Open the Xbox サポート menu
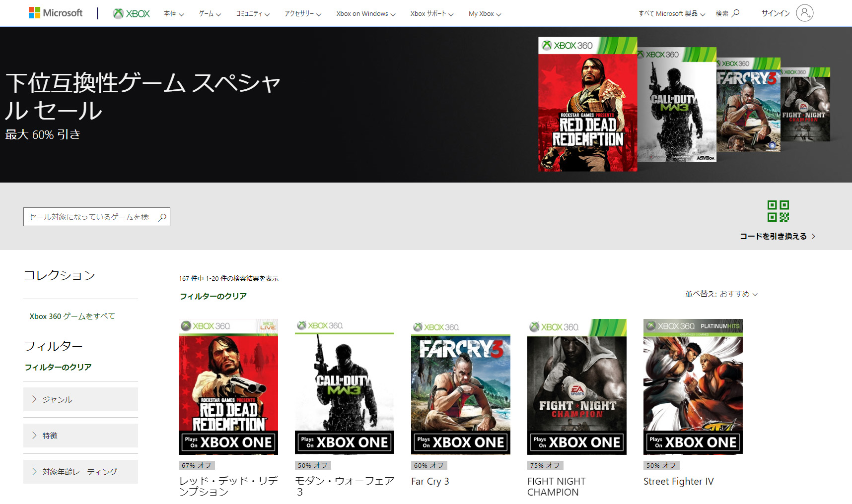 click(x=432, y=14)
